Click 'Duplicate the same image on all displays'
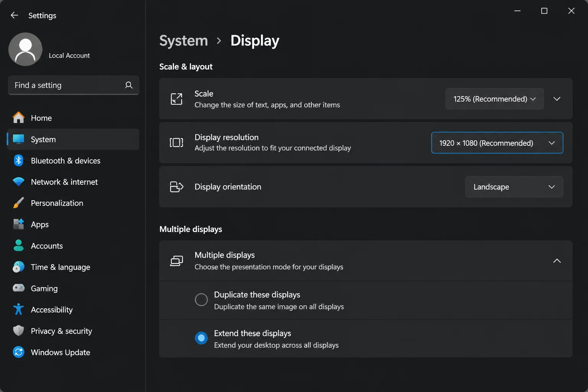Image resolution: width=588 pixels, height=392 pixels. pos(279,307)
